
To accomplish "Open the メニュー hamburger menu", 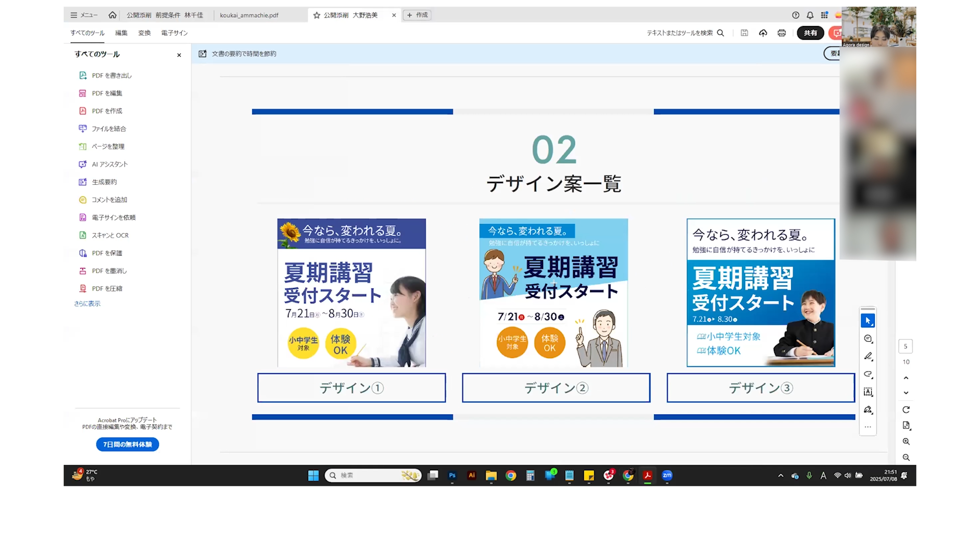I will 84,15.
